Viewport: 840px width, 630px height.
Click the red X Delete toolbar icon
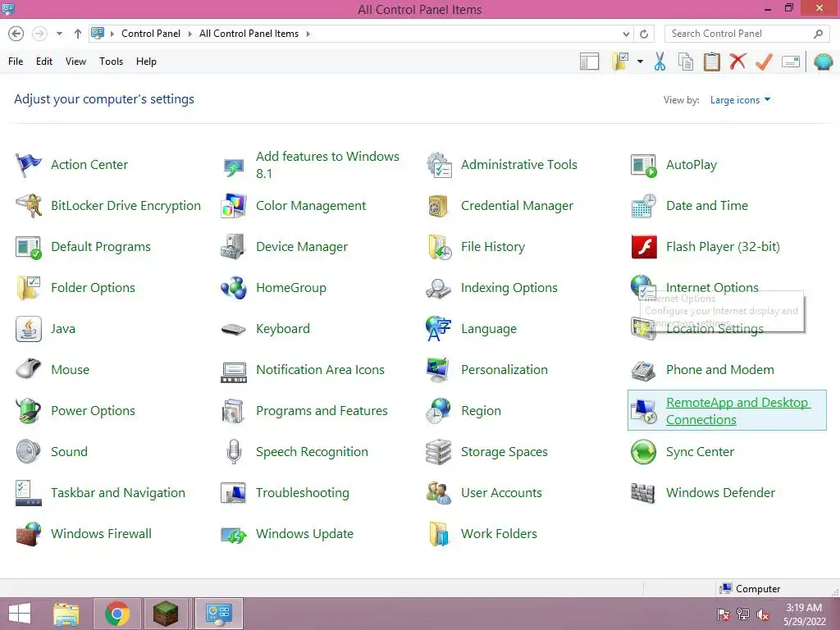(x=737, y=61)
